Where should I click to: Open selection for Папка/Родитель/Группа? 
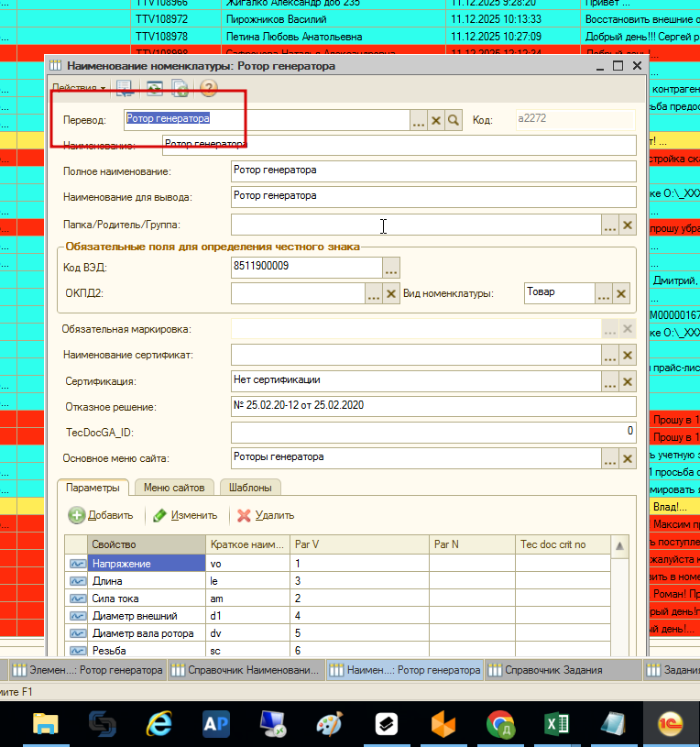[610, 225]
